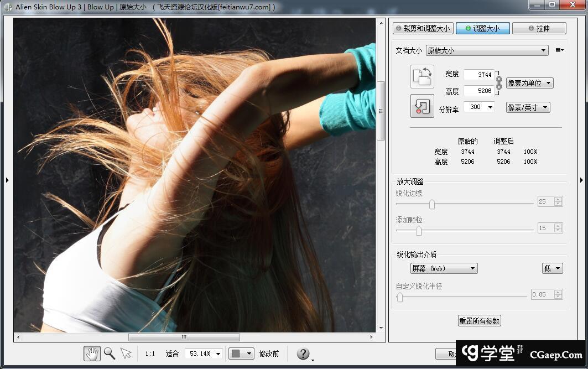Select the magnifier zoom tool
Viewport: 588px width, 369px height.
[110, 354]
